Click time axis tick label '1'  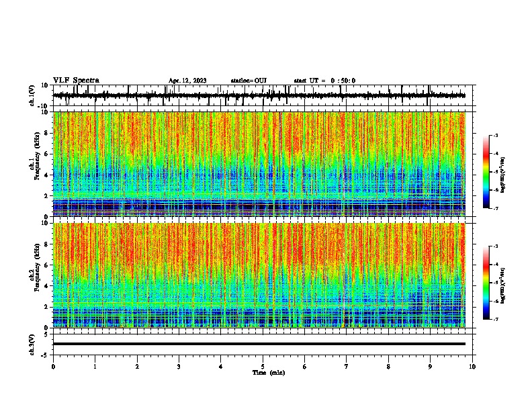[x=95, y=366]
